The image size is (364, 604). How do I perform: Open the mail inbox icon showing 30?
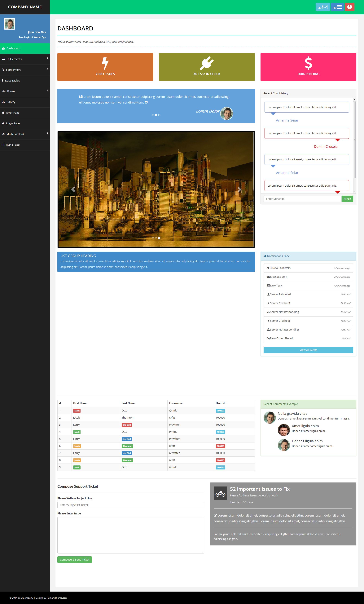322,7
